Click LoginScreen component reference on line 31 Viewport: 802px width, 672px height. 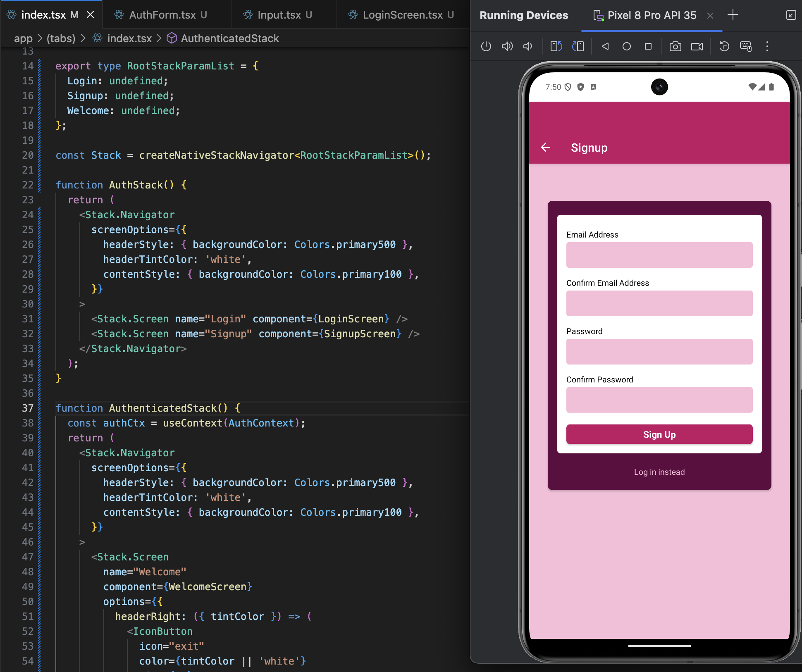coord(351,319)
